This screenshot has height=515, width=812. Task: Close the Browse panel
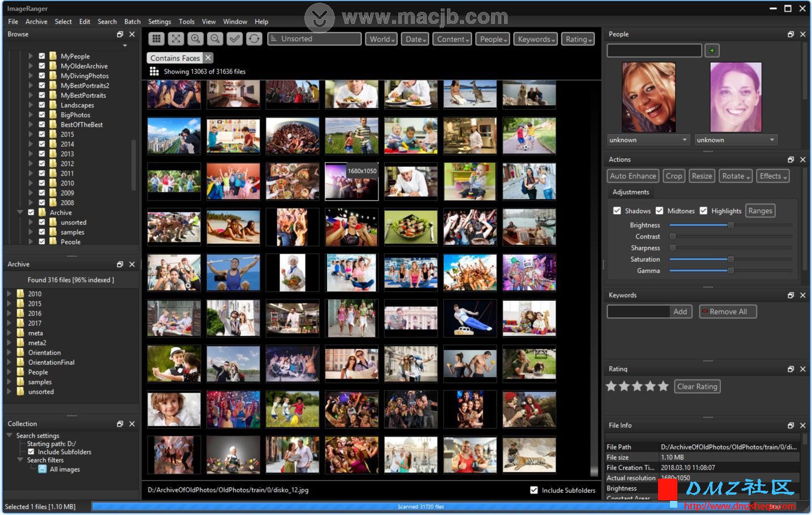click(x=132, y=34)
